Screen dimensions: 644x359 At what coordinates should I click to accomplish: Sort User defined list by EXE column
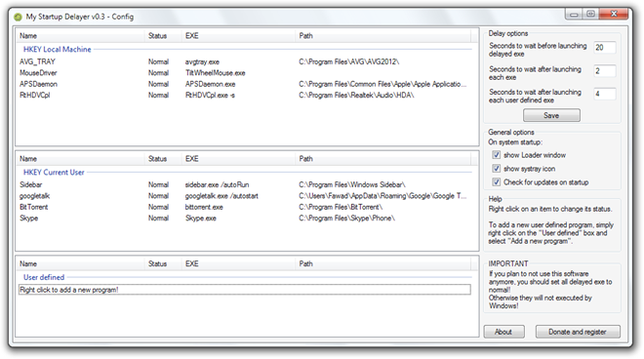click(x=238, y=263)
